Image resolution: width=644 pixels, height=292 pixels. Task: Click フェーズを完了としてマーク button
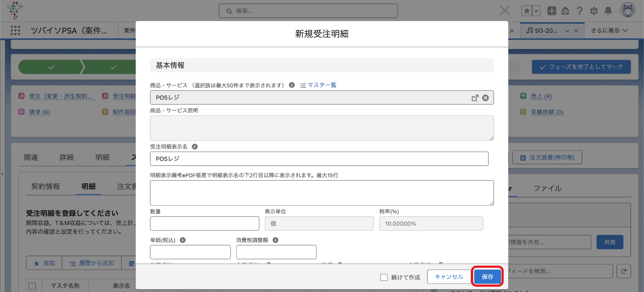581,67
